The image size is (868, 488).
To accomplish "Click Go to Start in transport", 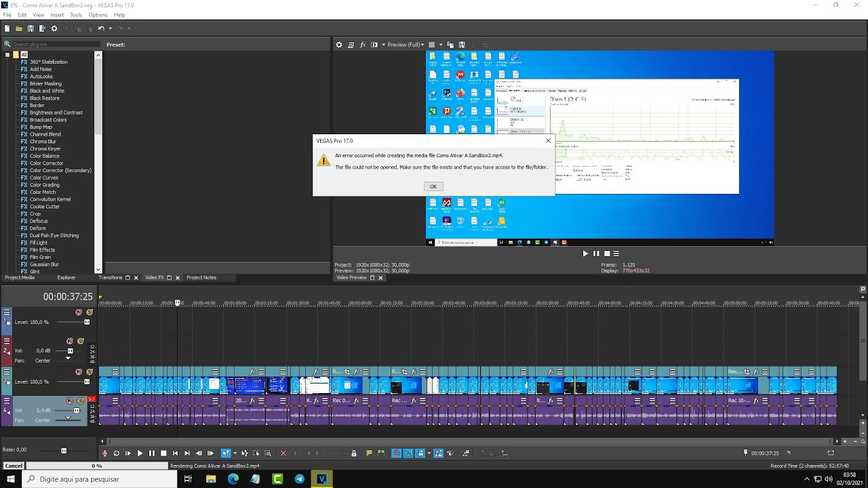I will tap(175, 453).
